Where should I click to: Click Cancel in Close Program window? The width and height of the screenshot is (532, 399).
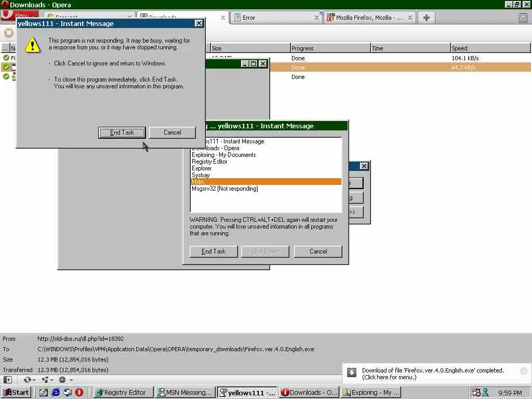click(x=318, y=251)
